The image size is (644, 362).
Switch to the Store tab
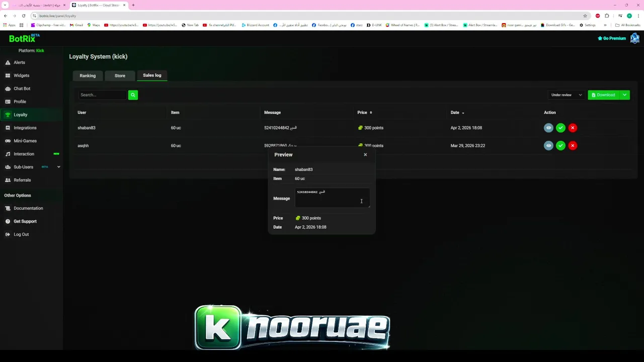120,75
